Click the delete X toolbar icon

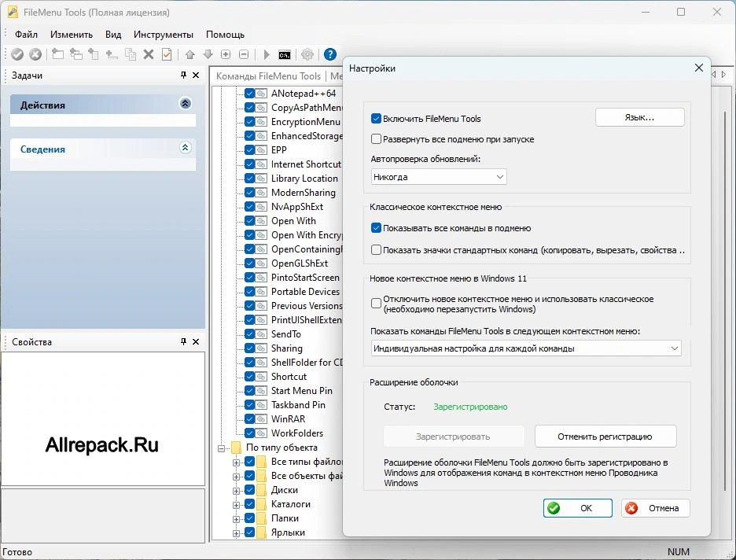pos(149,54)
